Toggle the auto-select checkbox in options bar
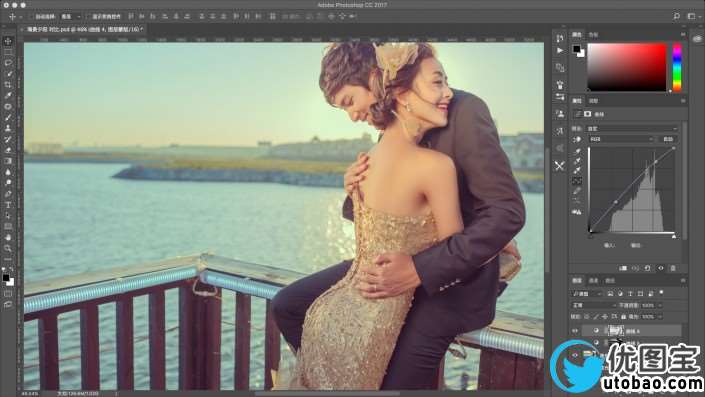The height and width of the screenshot is (397, 705). tap(31, 17)
